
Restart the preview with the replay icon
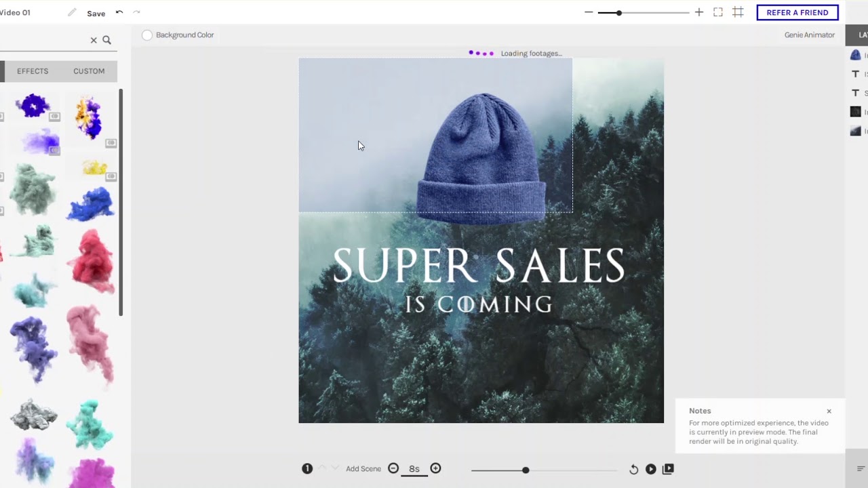tap(633, 469)
